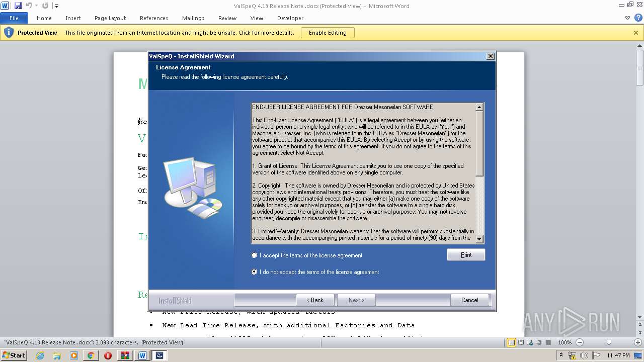Image resolution: width=644 pixels, height=362 pixels.
Task: Open Windows Explorer folder from taskbar
Action: [57, 355]
